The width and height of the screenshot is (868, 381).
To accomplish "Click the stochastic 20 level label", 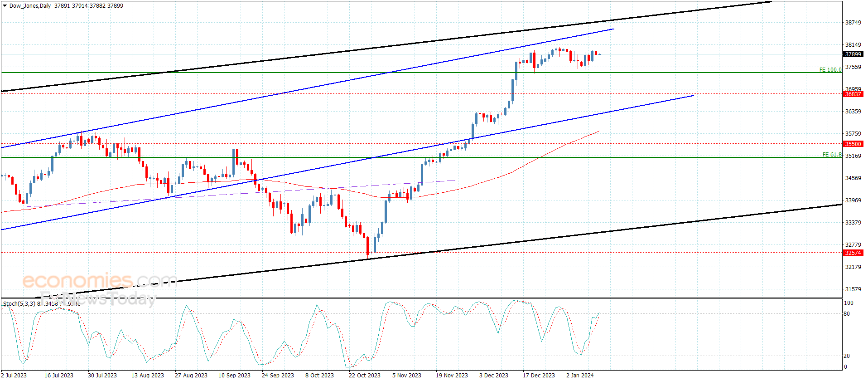I will [x=847, y=356].
